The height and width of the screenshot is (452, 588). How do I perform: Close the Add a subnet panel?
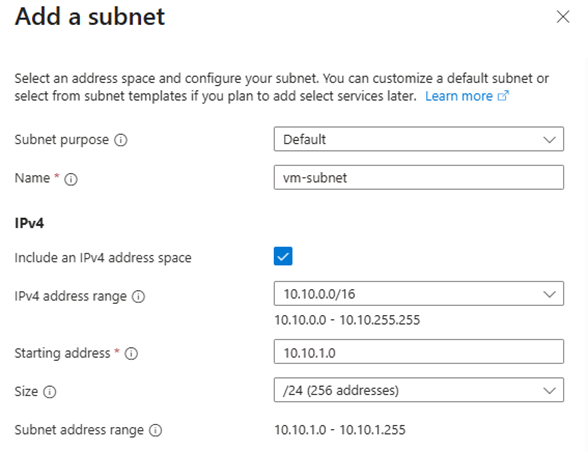563,17
